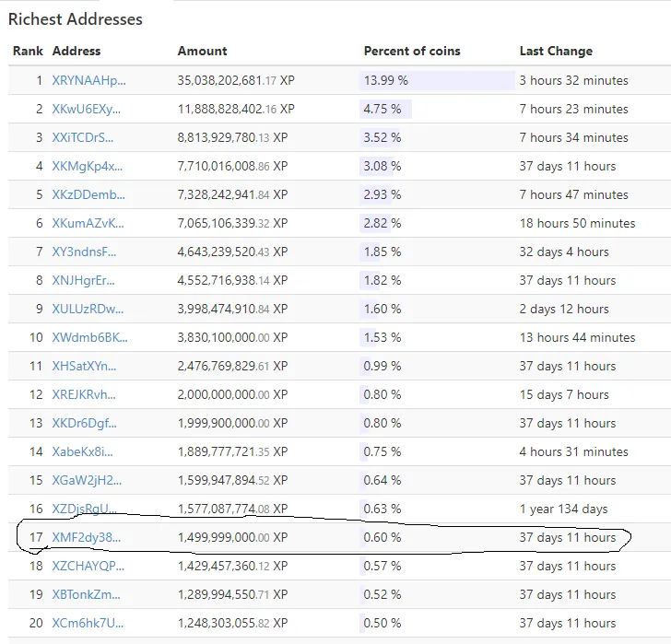Select amount 35,038,202,681.17 XP

(x=236, y=80)
